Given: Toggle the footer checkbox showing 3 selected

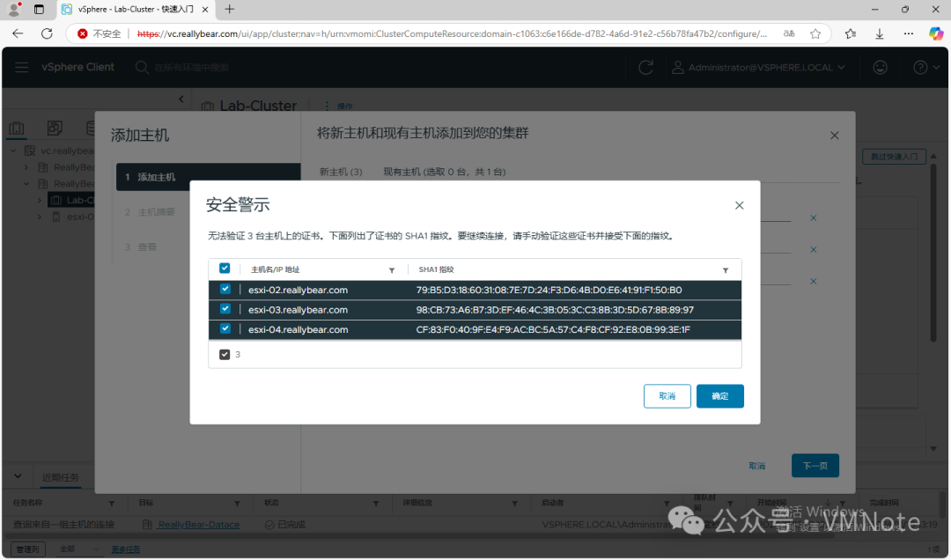Looking at the screenshot, I should pos(225,354).
